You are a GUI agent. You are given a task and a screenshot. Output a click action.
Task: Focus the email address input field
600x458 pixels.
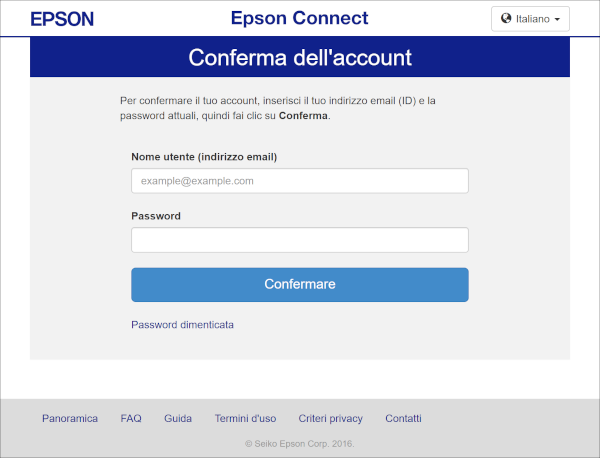coord(299,181)
